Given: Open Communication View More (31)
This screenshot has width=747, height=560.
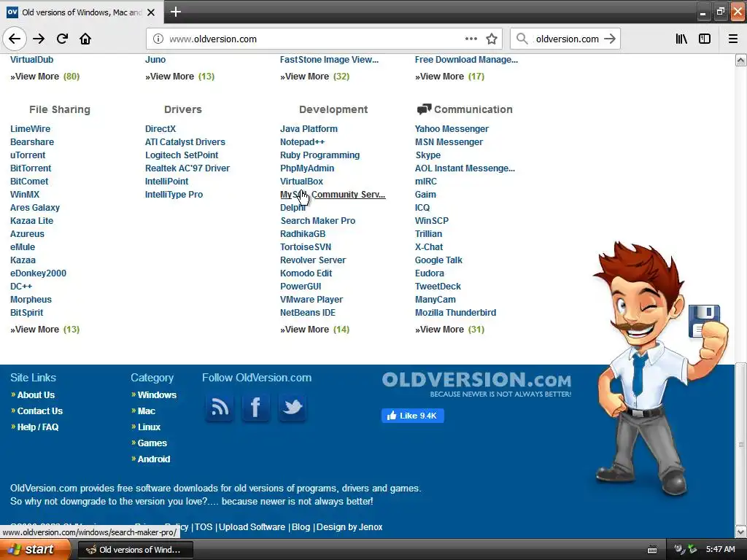Looking at the screenshot, I should coord(449,330).
